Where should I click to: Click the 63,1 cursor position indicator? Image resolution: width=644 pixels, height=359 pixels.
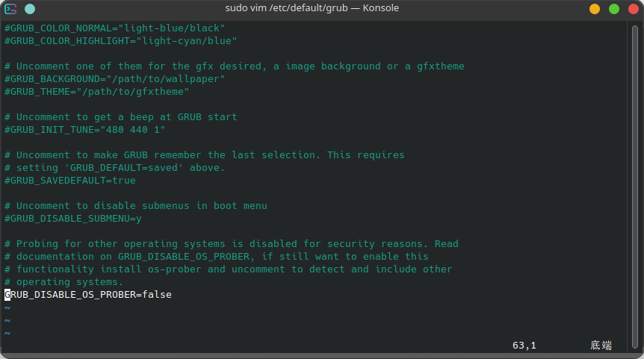(524, 346)
